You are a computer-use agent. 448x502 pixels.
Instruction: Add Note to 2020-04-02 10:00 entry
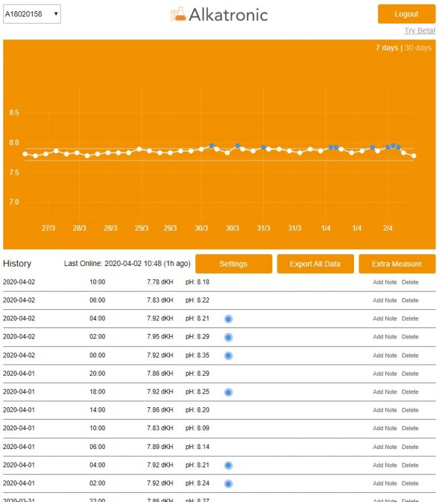tap(385, 282)
